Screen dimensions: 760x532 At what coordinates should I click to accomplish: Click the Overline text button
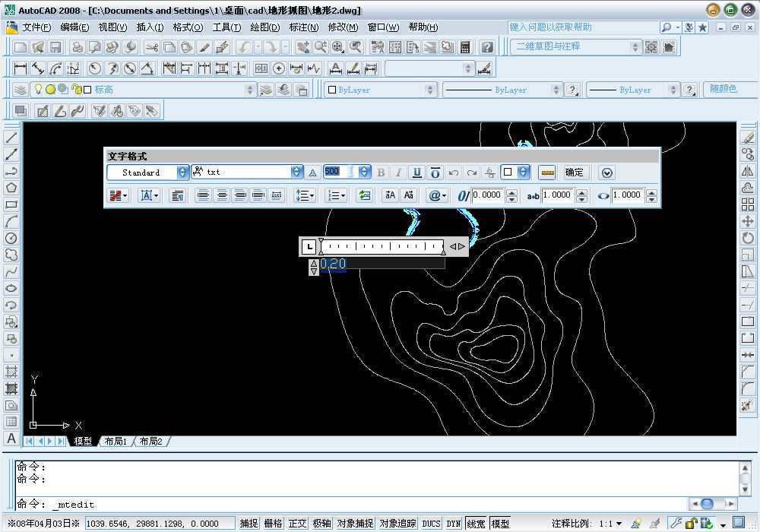(x=435, y=173)
